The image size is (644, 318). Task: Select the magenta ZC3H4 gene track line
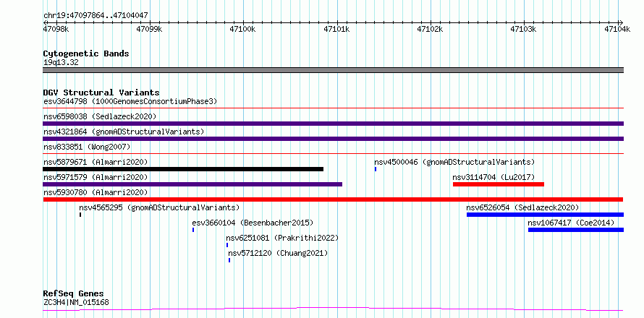click(333, 309)
